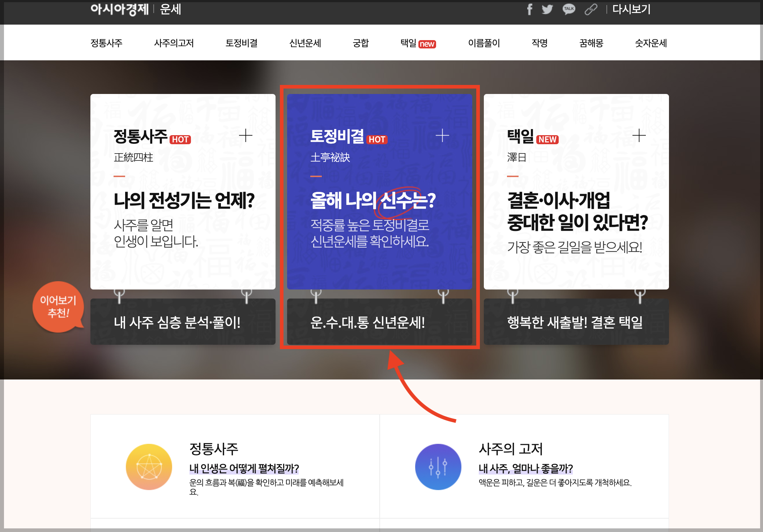Image resolution: width=763 pixels, height=532 pixels.
Task: Open the 궁합 menu item
Action: tap(361, 43)
